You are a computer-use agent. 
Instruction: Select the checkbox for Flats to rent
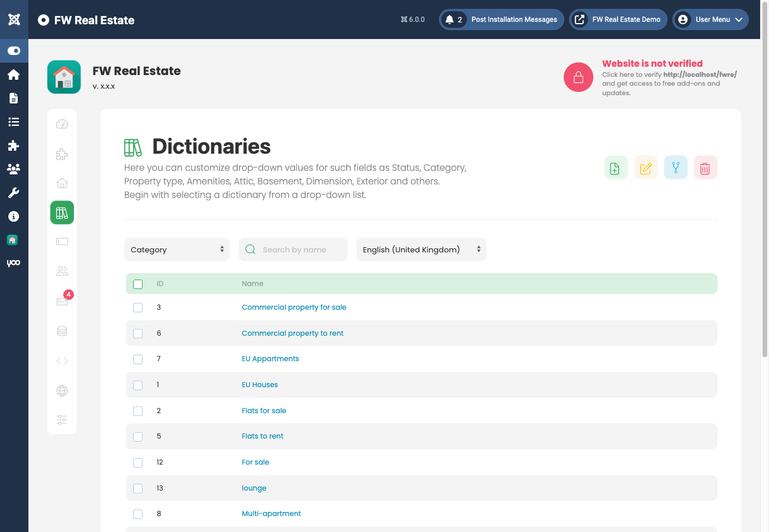point(138,436)
